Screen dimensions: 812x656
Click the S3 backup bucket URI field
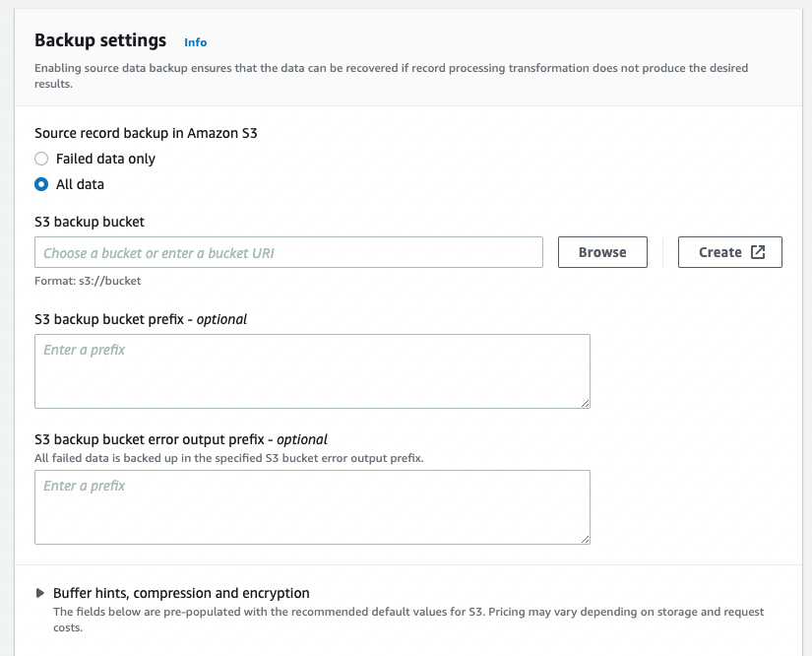(288, 252)
